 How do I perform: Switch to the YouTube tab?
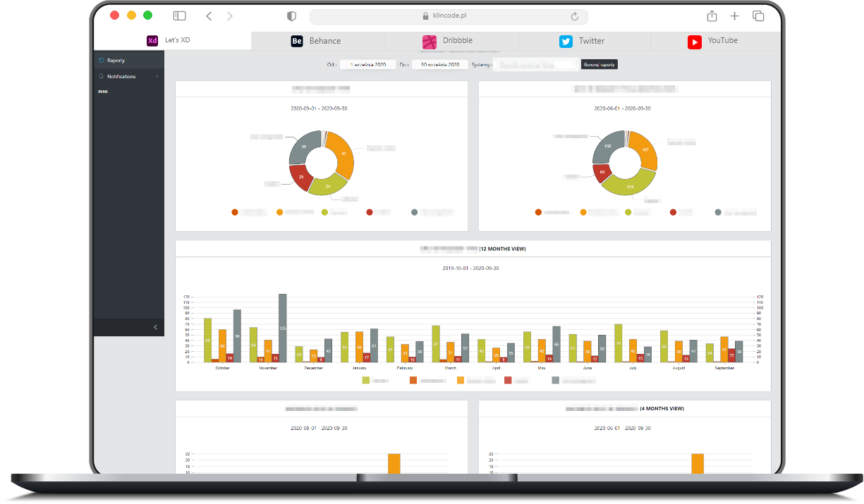click(716, 41)
